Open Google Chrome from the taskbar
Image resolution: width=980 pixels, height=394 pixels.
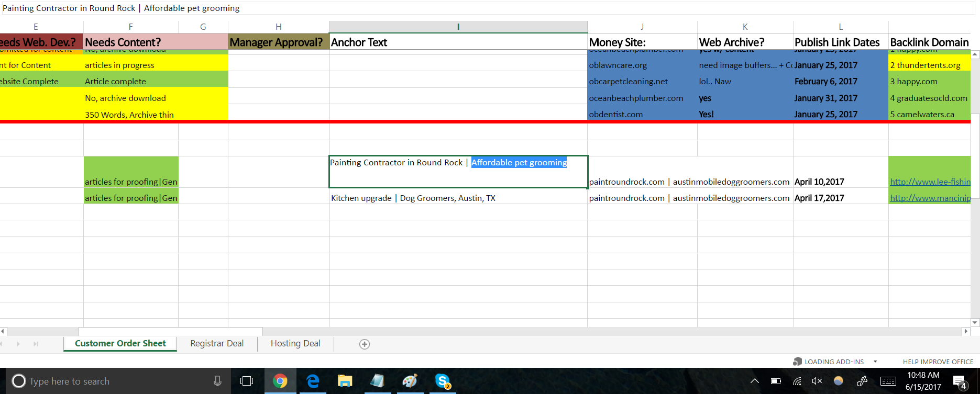tap(280, 381)
